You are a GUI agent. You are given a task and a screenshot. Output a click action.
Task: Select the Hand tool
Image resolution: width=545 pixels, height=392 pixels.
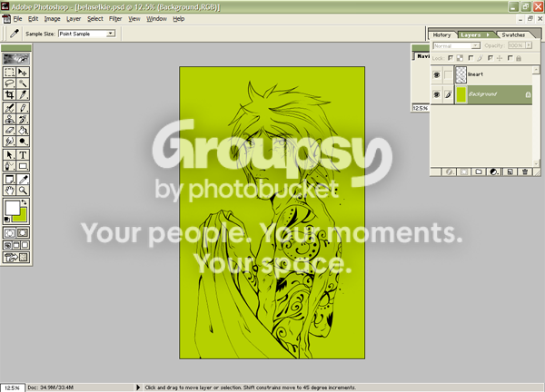point(9,191)
